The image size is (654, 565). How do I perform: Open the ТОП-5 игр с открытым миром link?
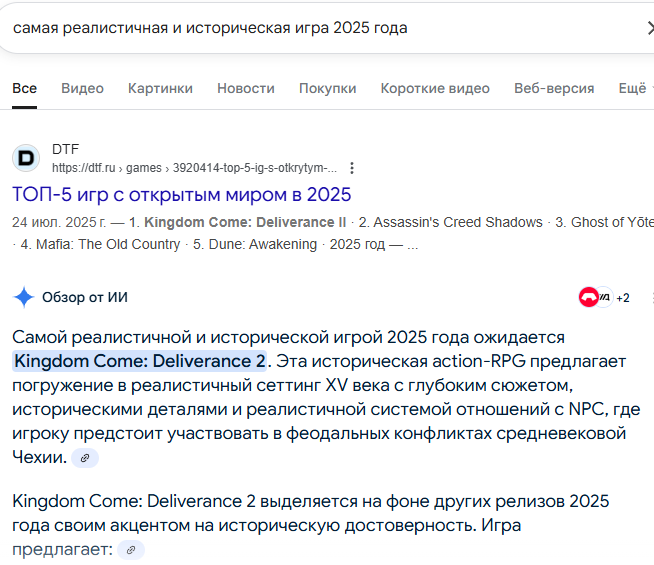182,195
